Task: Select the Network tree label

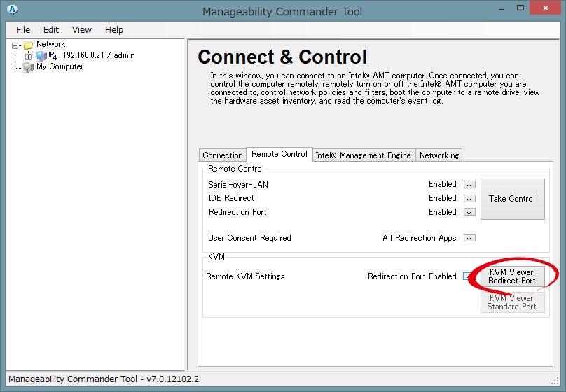Action: (51, 44)
